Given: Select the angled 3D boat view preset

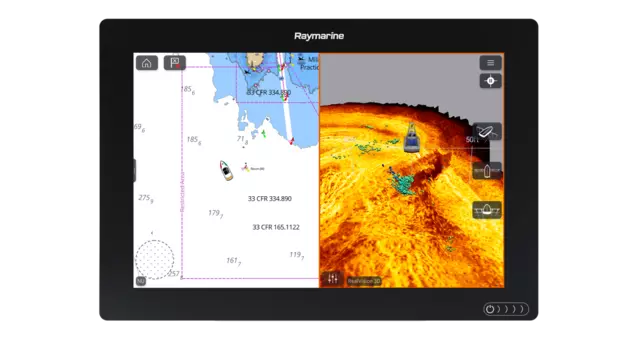Looking at the screenshot, I should 487,131.
